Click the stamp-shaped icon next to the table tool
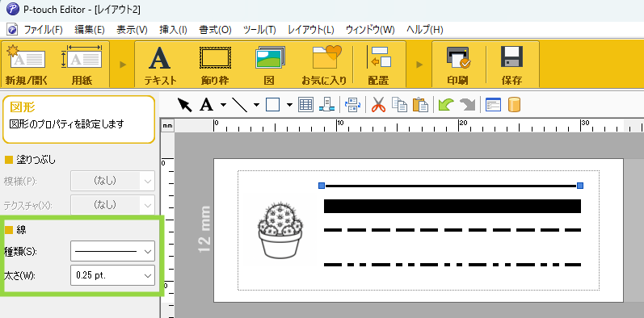This screenshot has width=644, height=318. (x=326, y=105)
